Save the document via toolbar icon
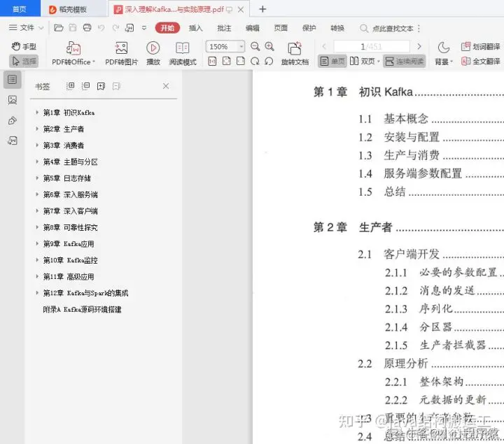This screenshot has height=444, width=504. coord(73,28)
